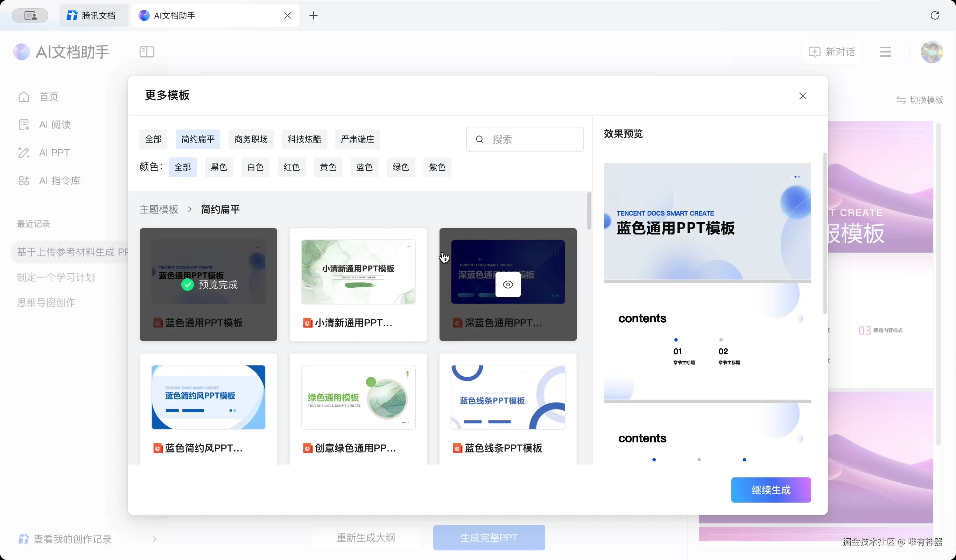Enable the 黑色 color filter

coord(218,167)
